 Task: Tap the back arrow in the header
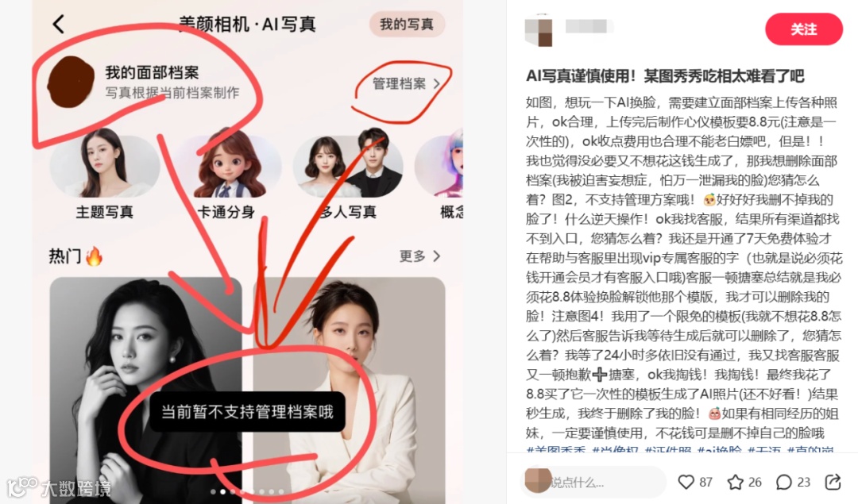(59, 24)
